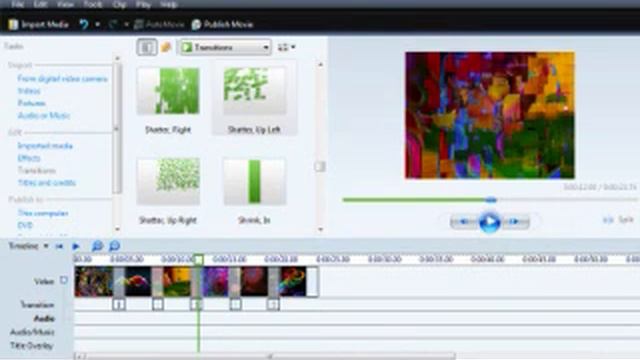Click the Next Frame button

[515, 222]
